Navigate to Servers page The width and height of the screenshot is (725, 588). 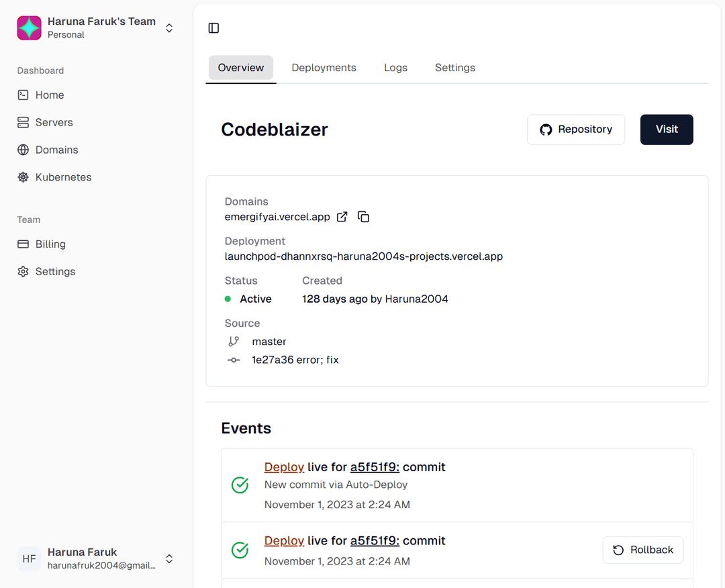pyautogui.click(x=54, y=122)
